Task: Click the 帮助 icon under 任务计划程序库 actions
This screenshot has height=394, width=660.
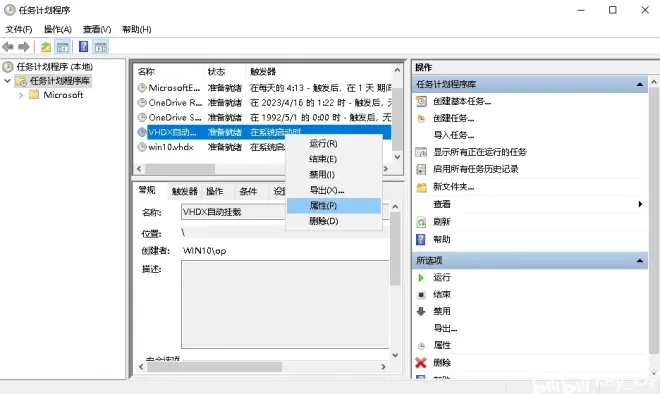Action: coord(420,239)
